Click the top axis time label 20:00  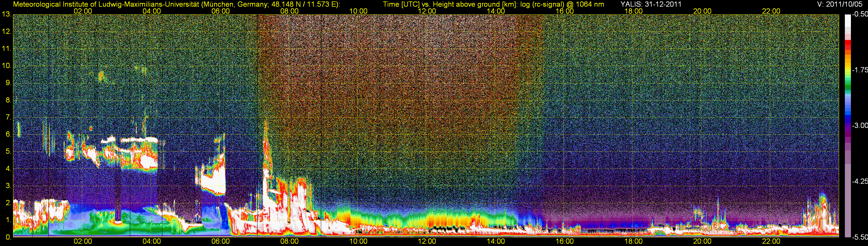702,11
